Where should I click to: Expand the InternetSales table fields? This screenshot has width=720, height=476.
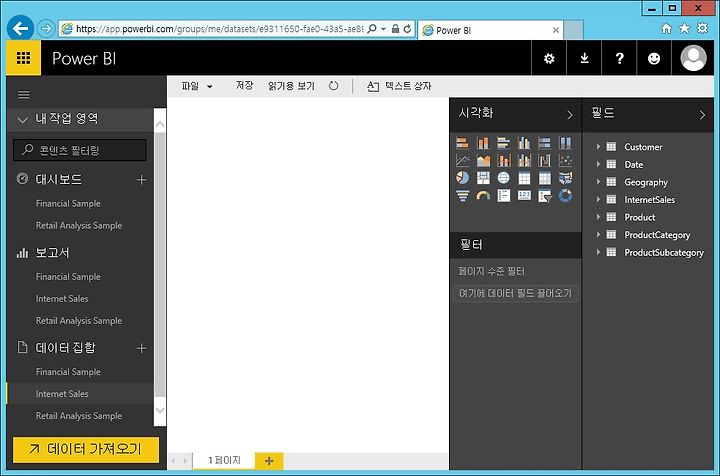(x=598, y=199)
